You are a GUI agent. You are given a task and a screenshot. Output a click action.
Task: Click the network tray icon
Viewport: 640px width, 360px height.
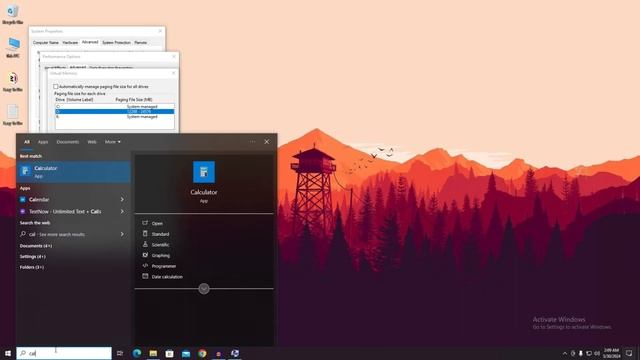click(589, 353)
